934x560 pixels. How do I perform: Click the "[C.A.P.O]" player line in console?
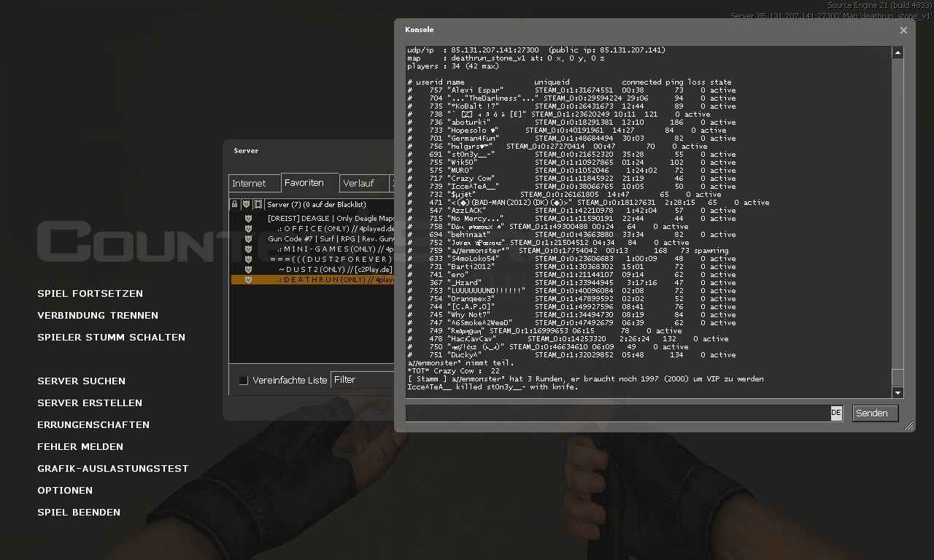tap(571, 307)
